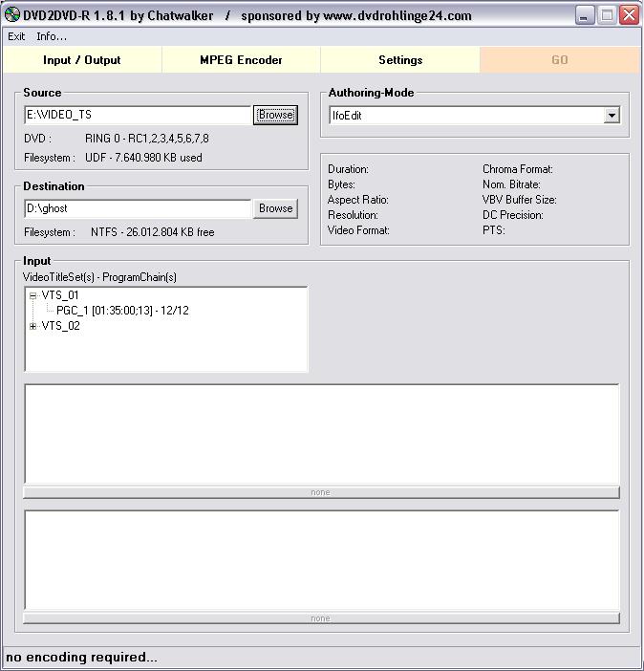Click the Source path field E:\VIDEO_TS
The width and height of the screenshot is (644, 671).
coord(138,115)
